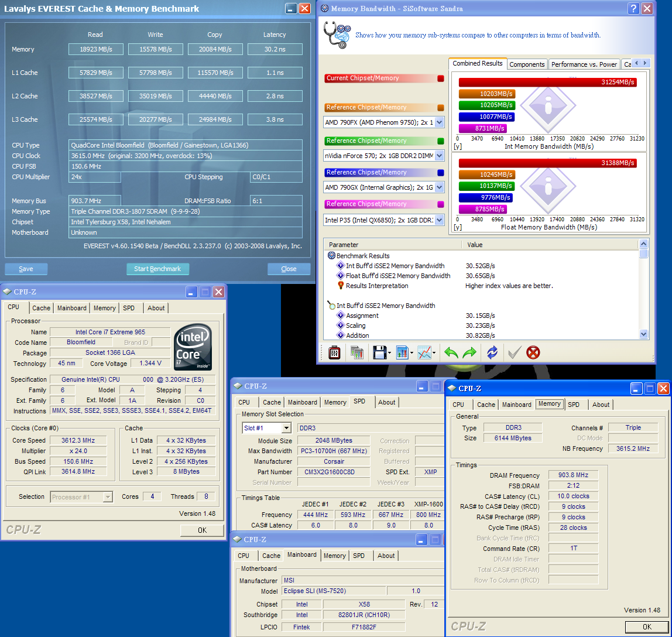Click the blue Reference Chipset/Memory color swatch
Image resolution: width=672 pixels, height=637 pixels.
pyautogui.click(x=440, y=173)
